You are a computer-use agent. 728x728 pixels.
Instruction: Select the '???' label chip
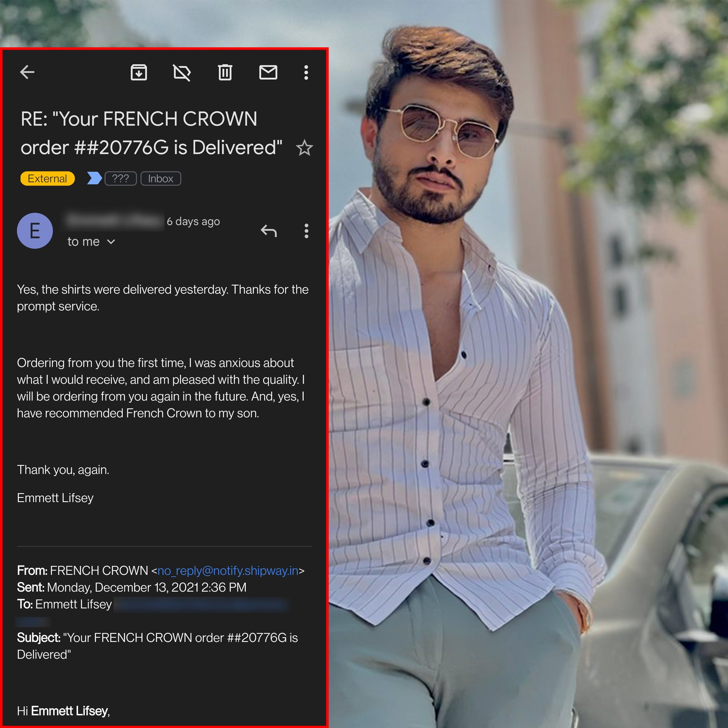point(120,178)
